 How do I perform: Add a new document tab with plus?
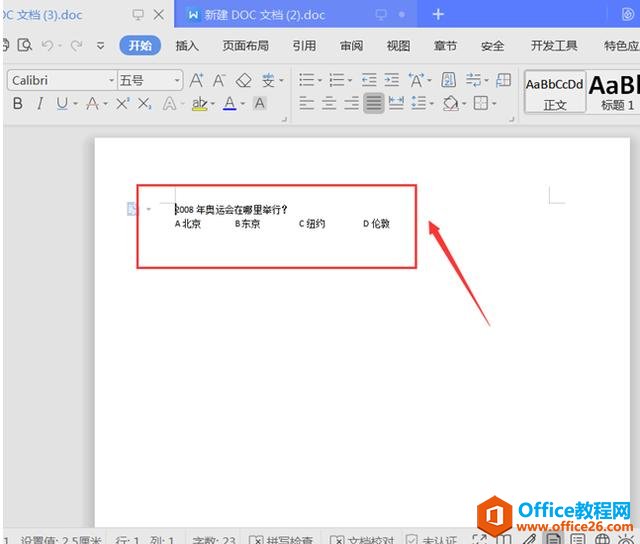[438, 15]
